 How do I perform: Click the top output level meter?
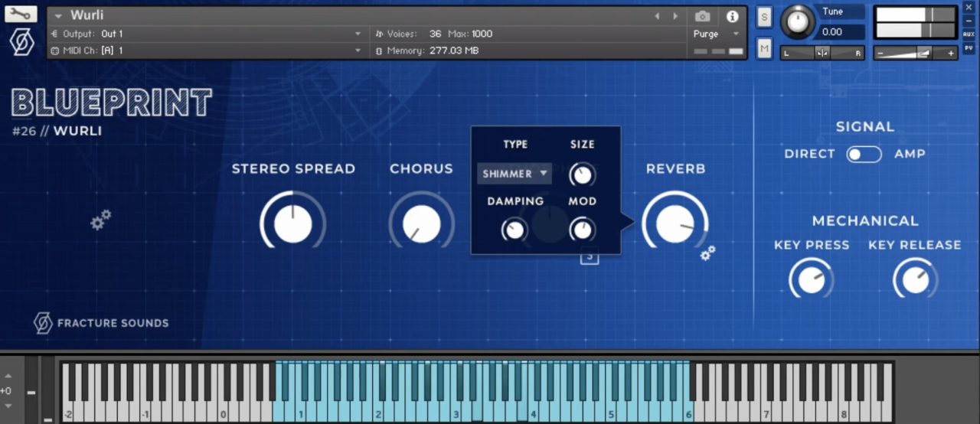(916, 15)
